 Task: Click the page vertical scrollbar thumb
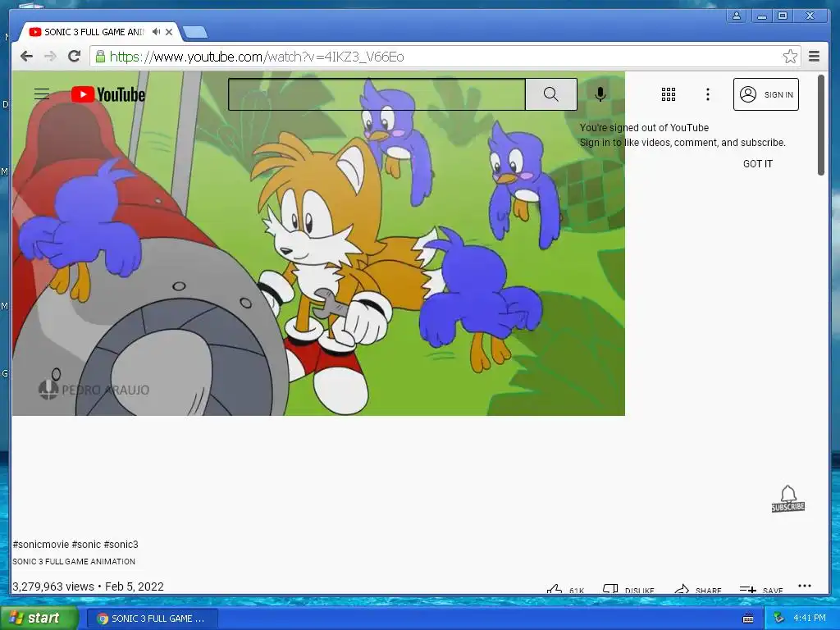[x=820, y=125]
